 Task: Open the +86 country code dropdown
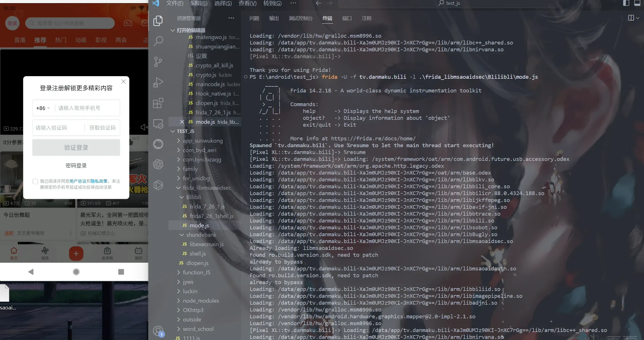tap(43, 108)
